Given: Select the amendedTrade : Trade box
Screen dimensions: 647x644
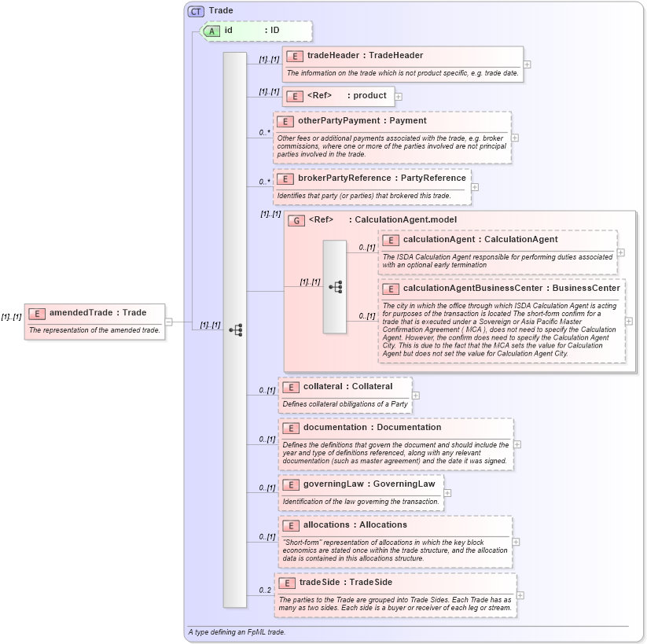Looking at the screenshot, I should (x=93, y=318).
